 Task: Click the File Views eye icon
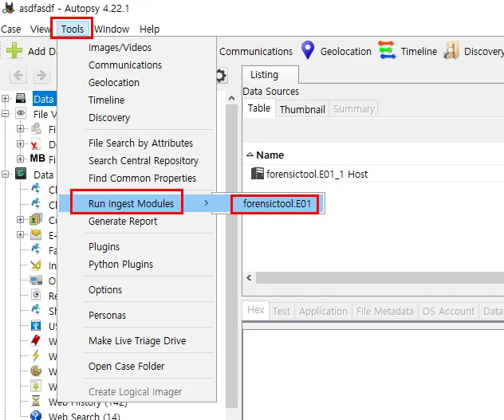click(21, 113)
